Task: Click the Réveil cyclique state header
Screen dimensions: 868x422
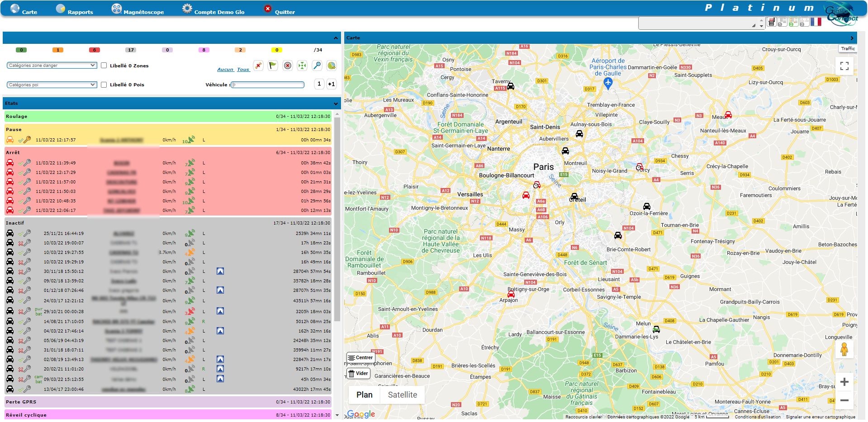Action: [168, 415]
